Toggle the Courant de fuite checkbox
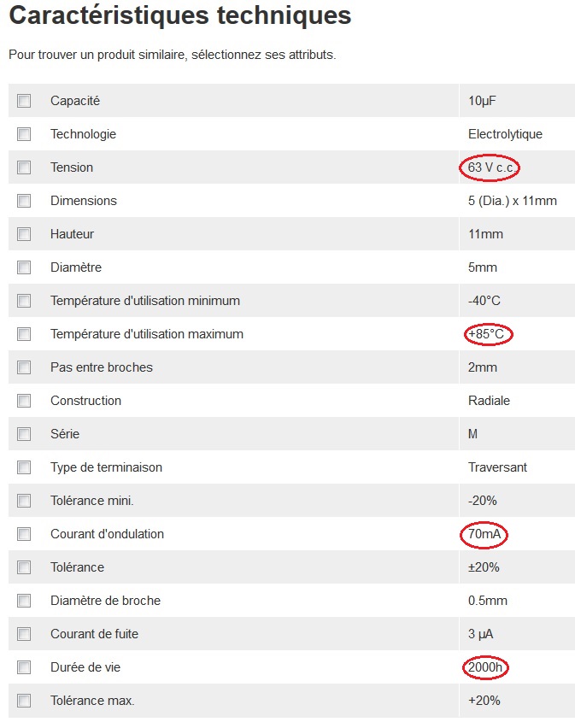This screenshot has height=728, width=575. 24,634
